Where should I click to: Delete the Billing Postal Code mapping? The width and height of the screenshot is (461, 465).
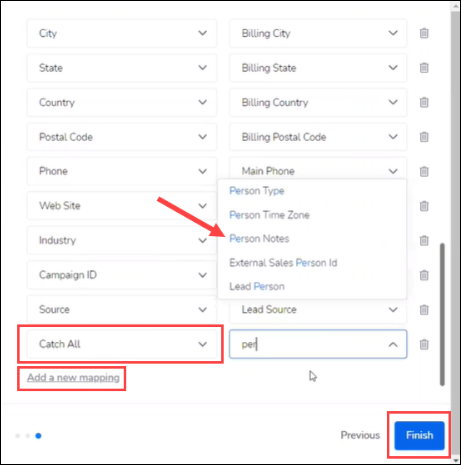coord(424,137)
